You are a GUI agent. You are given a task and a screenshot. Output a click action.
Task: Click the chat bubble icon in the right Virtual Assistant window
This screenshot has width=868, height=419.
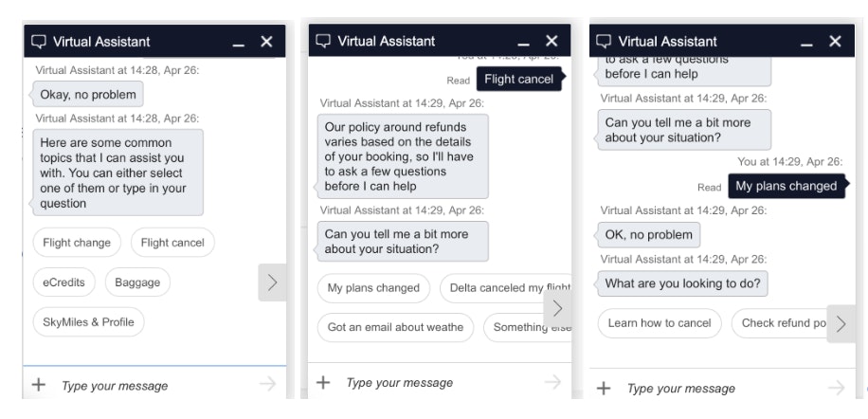point(604,42)
